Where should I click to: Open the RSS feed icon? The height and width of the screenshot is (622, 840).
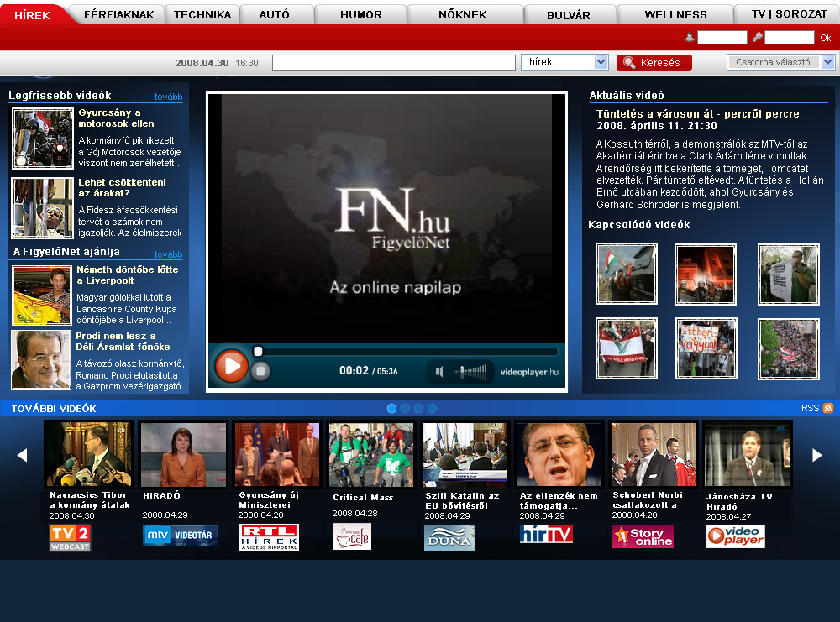click(x=828, y=408)
